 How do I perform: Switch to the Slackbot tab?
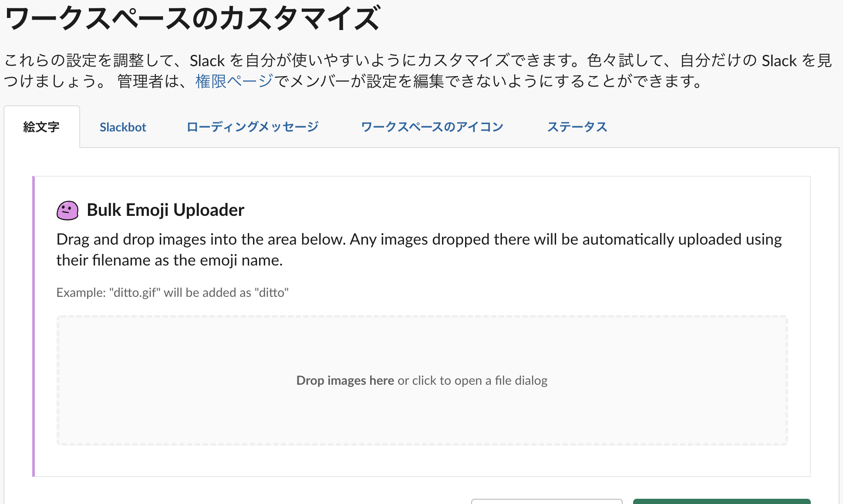(x=123, y=127)
